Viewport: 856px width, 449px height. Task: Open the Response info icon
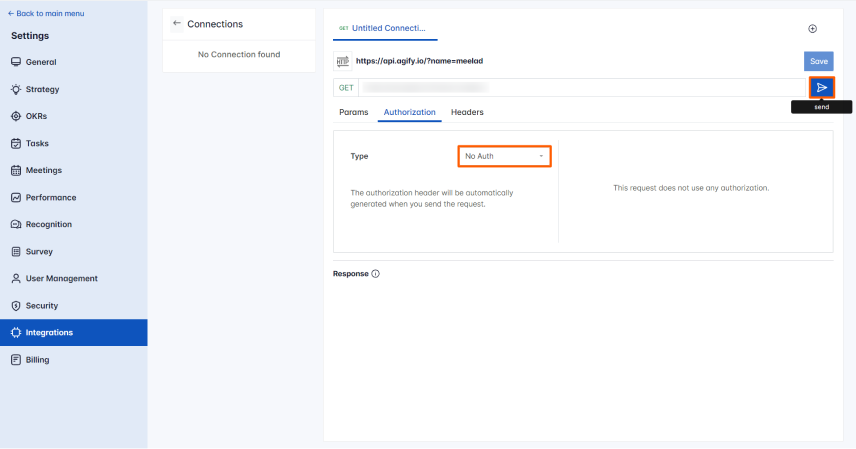[x=376, y=274]
